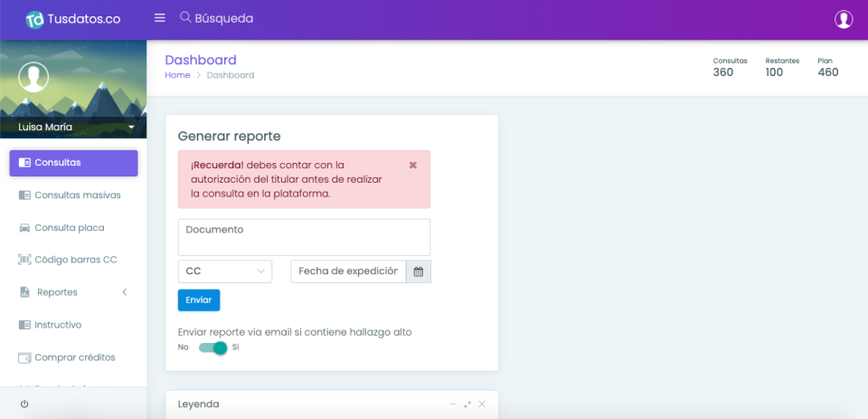Focus the Documento text field
The width and height of the screenshot is (868, 419).
tap(304, 237)
